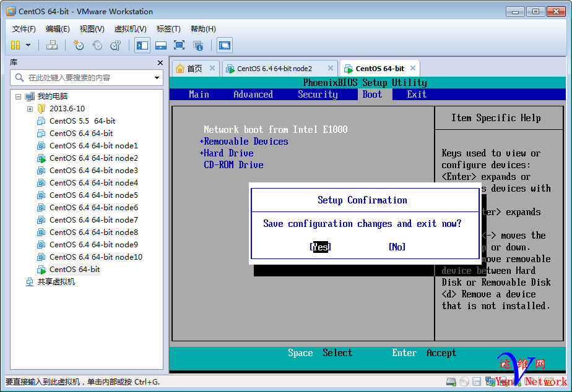Click the console view toolbar icon
This screenshot has width=572, height=392.
click(x=224, y=45)
